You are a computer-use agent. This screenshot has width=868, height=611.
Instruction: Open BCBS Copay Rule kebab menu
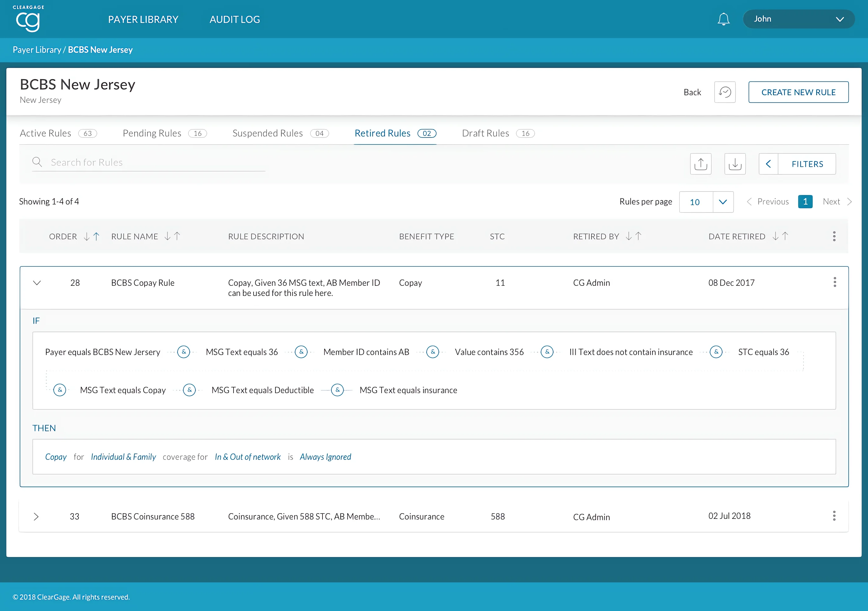pos(835,282)
